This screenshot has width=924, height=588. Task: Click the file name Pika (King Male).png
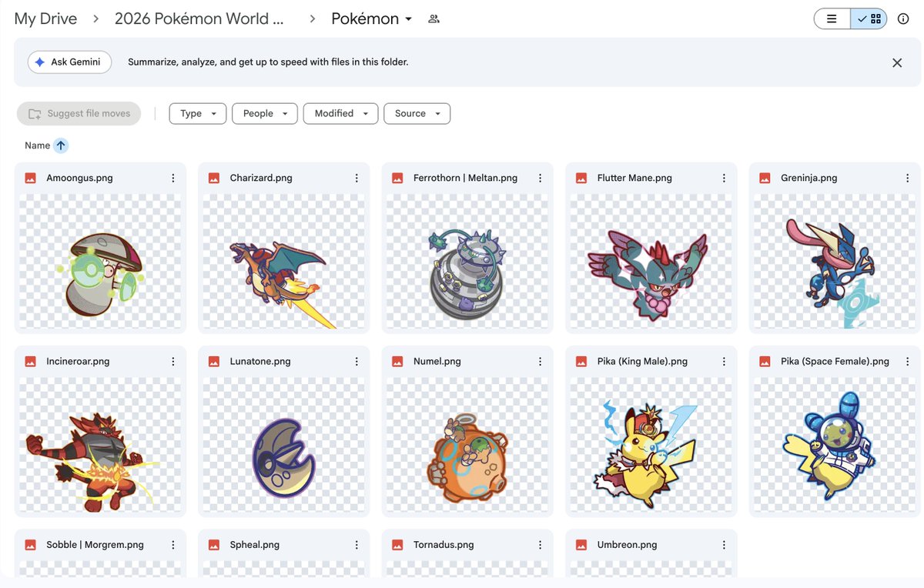pos(642,361)
